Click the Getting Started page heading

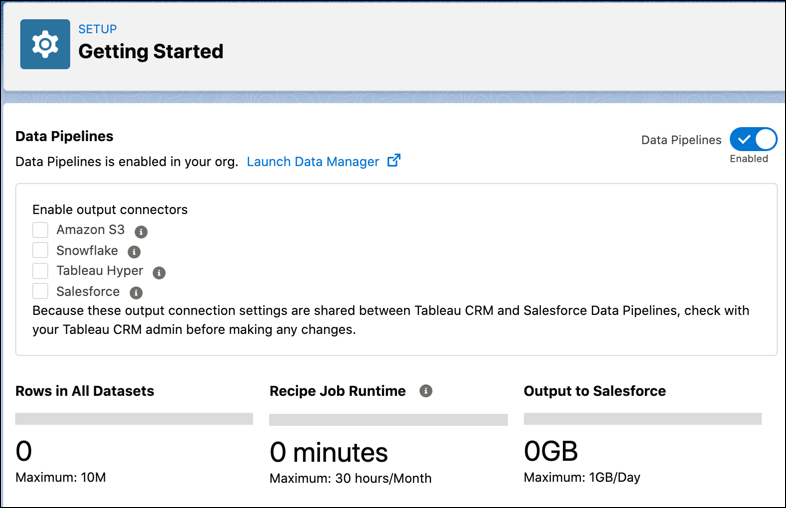(x=151, y=51)
